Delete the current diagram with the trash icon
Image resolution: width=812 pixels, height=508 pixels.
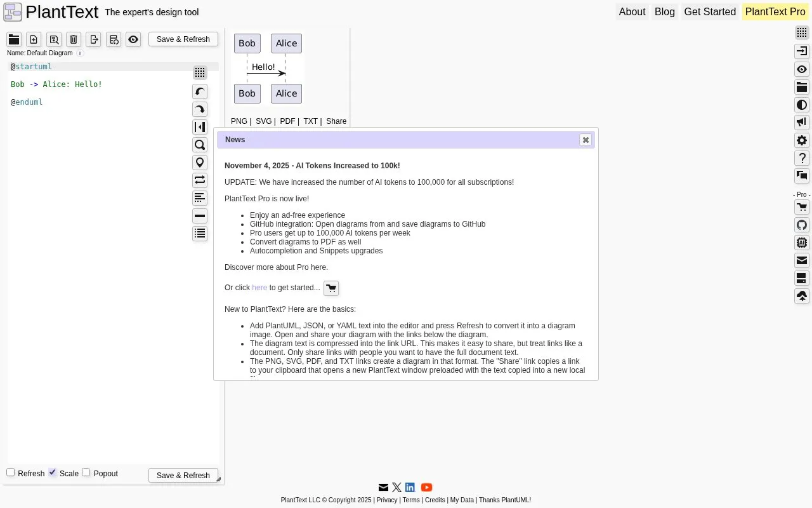click(74, 39)
